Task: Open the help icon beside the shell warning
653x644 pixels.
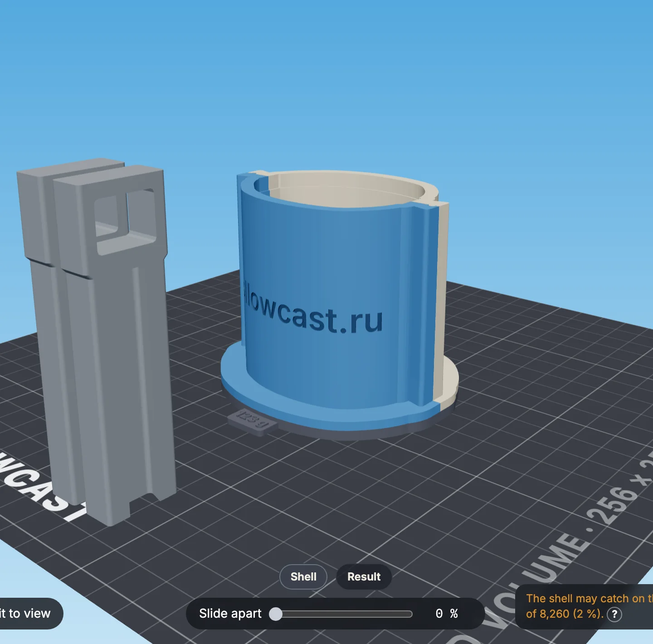Action: [x=614, y=614]
